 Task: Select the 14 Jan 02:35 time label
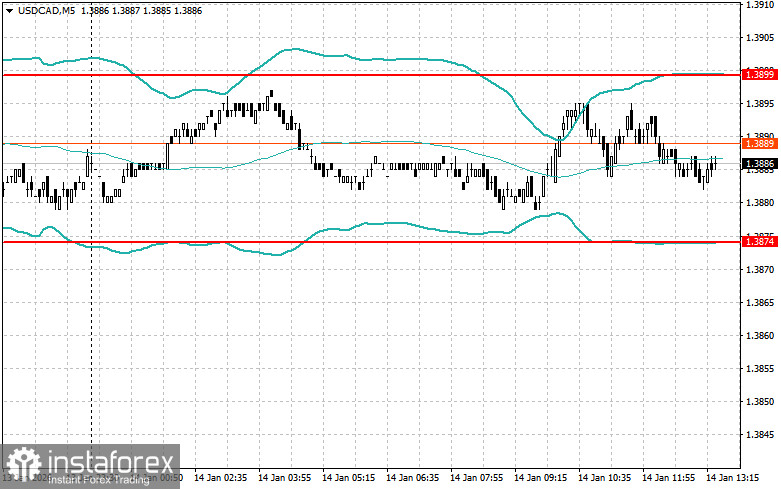(221, 478)
